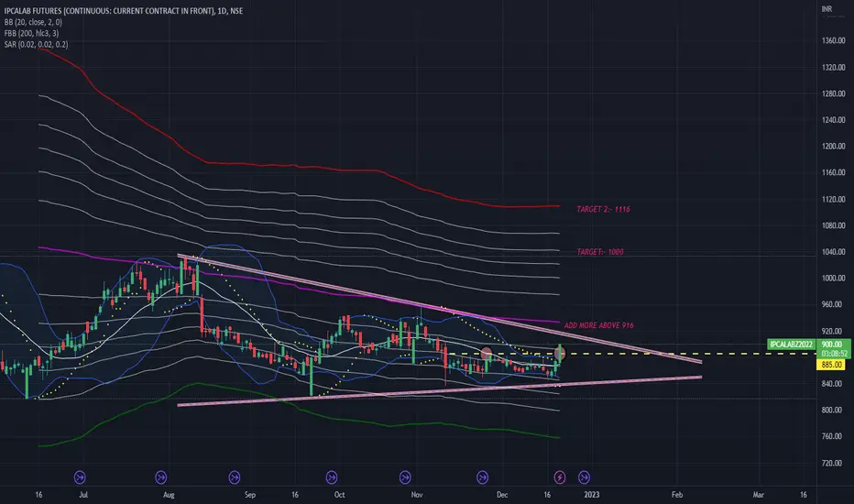
Task: Select the TARGET 2:- 1116 annotation
Action: 604,209
